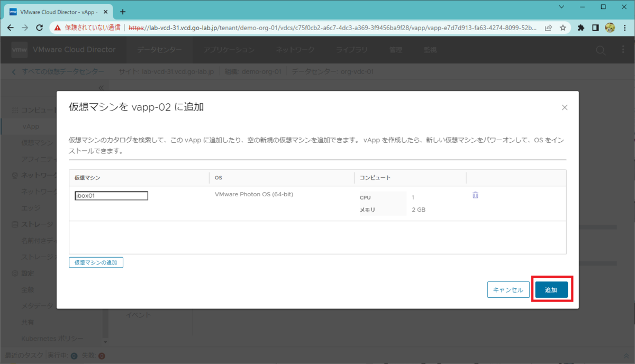This screenshot has height=364, width=635.
Task: Close the add virtual machine dialog
Action: (x=565, y=107)
